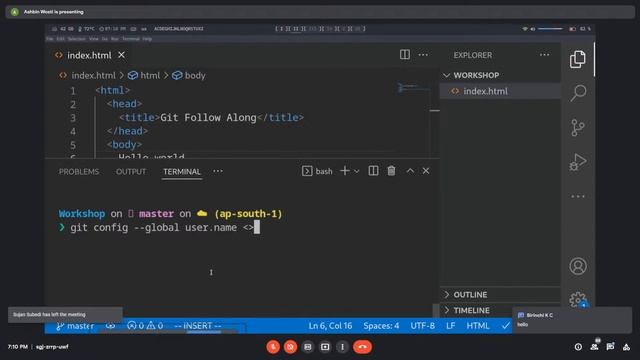Click the body breadcrumb segment
The width and height of the screenshot is (640, 360).
tap(195, 76)
